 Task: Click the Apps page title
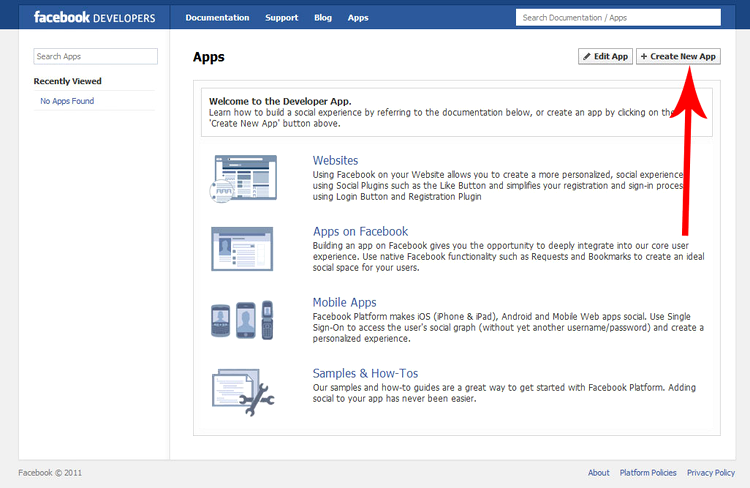pos(209,57)
